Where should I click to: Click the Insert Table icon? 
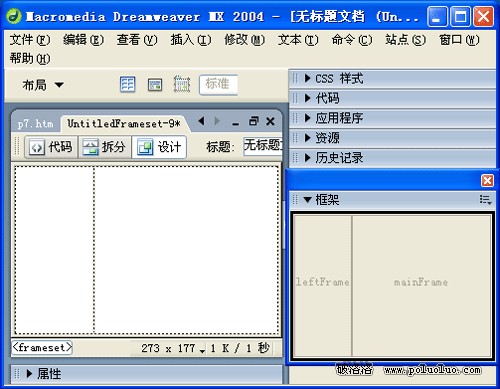127,84
